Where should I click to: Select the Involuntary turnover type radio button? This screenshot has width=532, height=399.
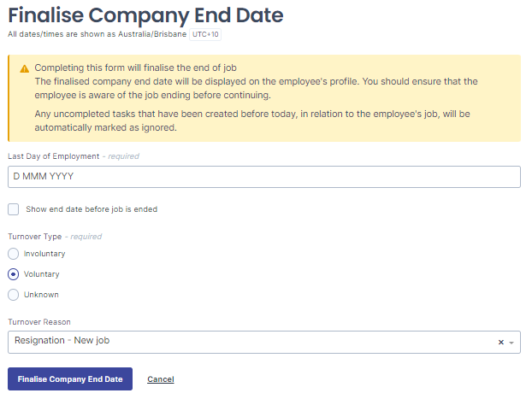(x=13, y=254)
